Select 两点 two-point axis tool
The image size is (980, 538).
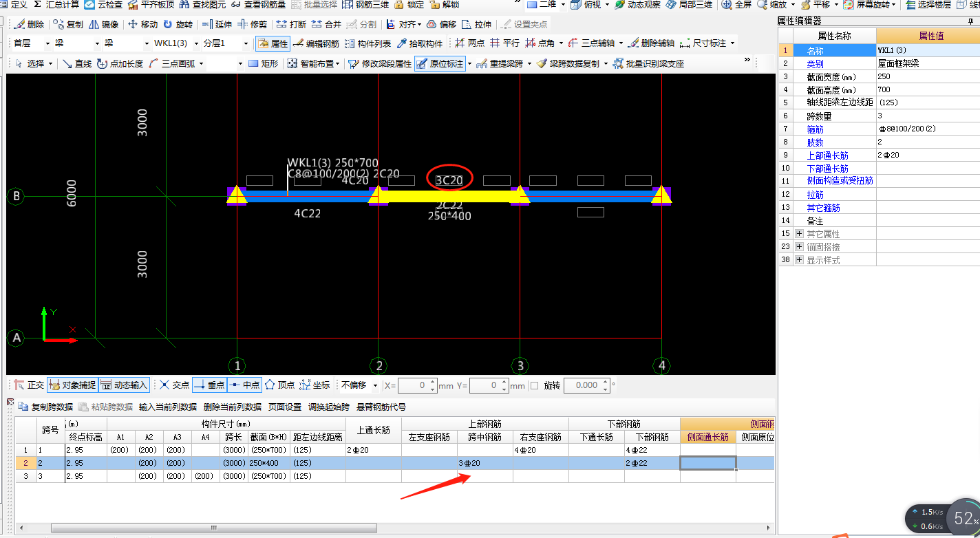coord(469,43)
